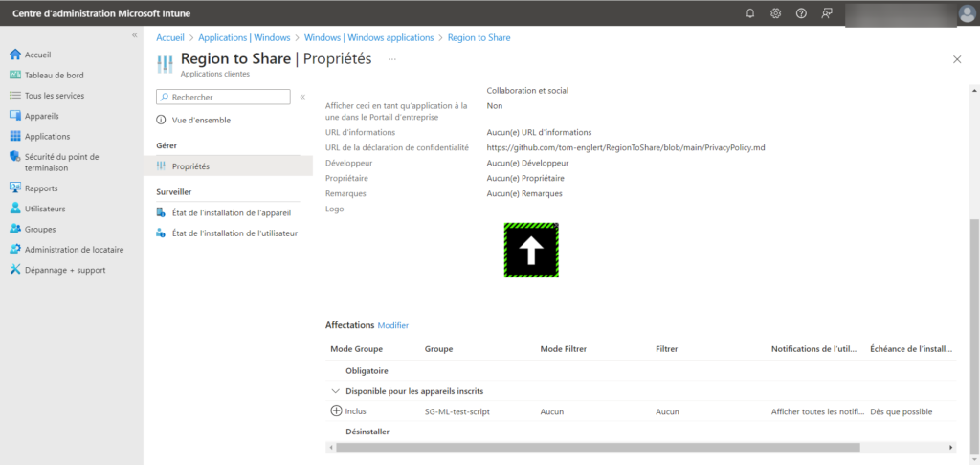
Task: Collapse the resource menu next to search
Action: coord(302,97)
